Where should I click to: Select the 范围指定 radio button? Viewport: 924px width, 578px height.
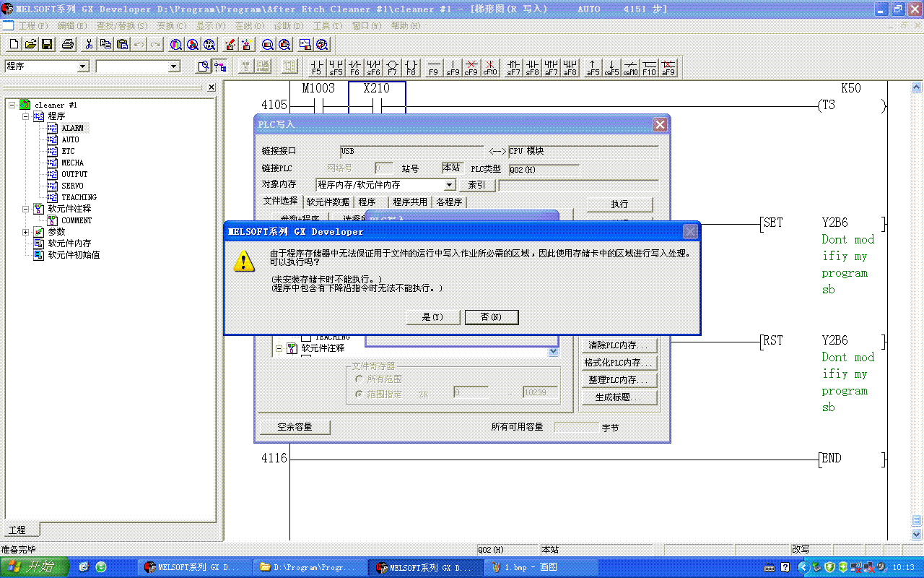coord(359,394)
